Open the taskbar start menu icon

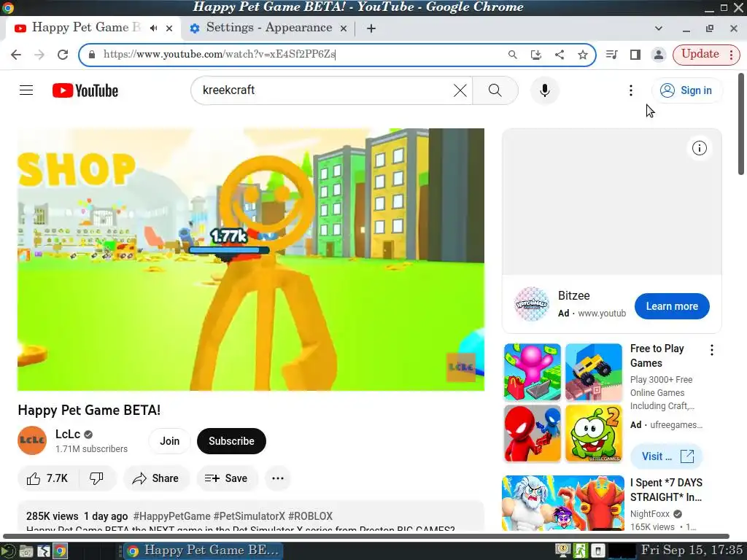7,551
